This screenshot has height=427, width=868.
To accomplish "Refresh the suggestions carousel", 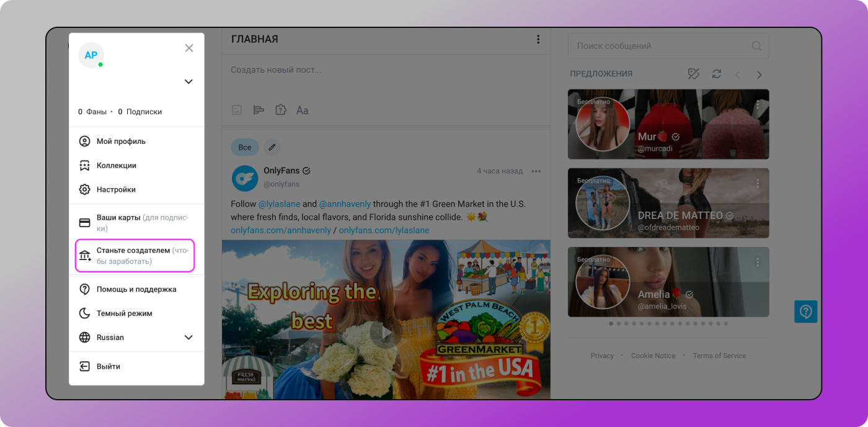I will point(717,74).
